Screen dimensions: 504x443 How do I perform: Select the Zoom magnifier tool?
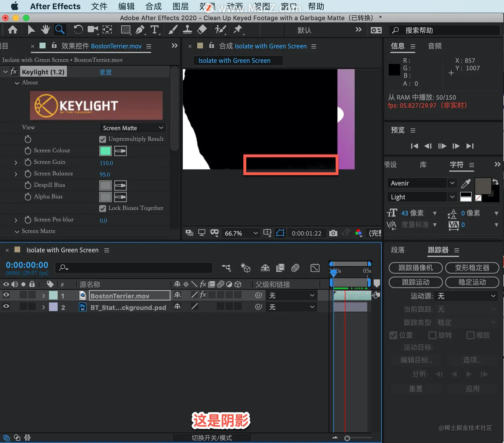pos(60,30)
